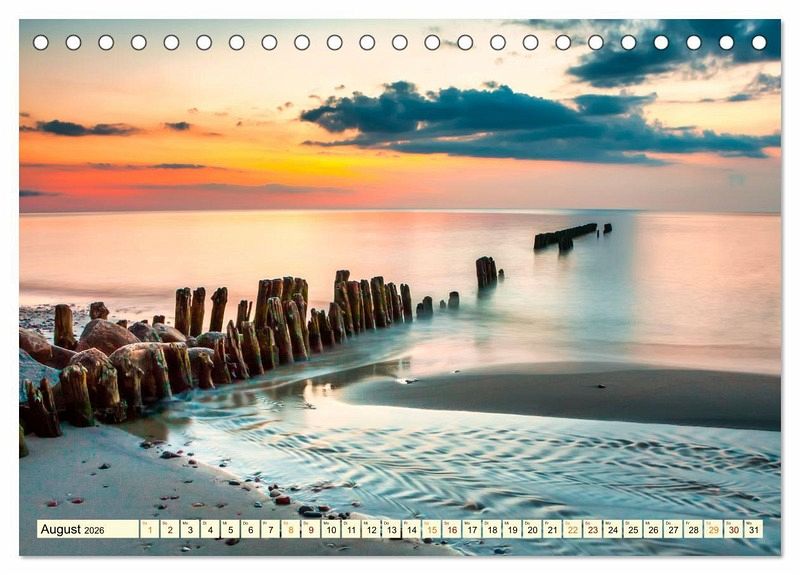
Task: Click the date cell 20
Action: 533,529
